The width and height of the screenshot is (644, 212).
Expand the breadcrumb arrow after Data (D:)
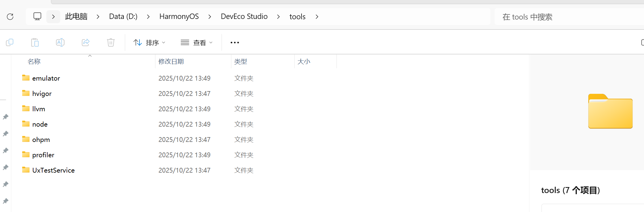(148, 17)
